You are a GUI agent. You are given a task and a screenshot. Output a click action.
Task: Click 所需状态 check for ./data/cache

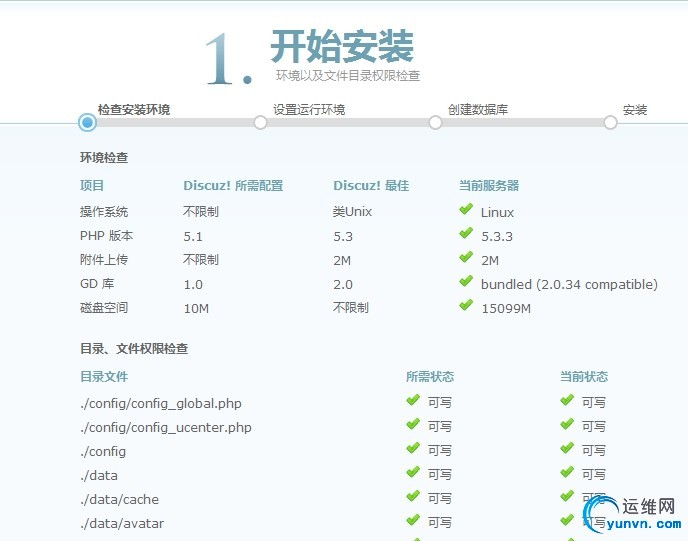pyautogui.click(x=413, y=496)
